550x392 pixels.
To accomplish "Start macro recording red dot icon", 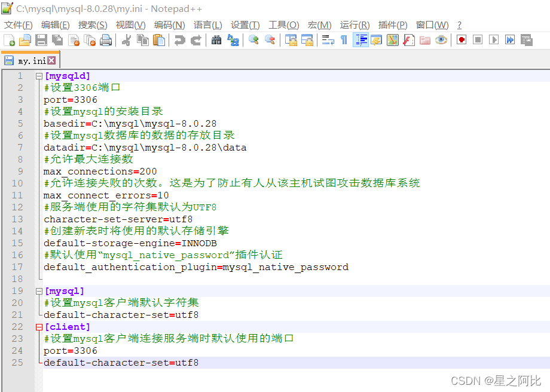I will click(x=462, y=40).
